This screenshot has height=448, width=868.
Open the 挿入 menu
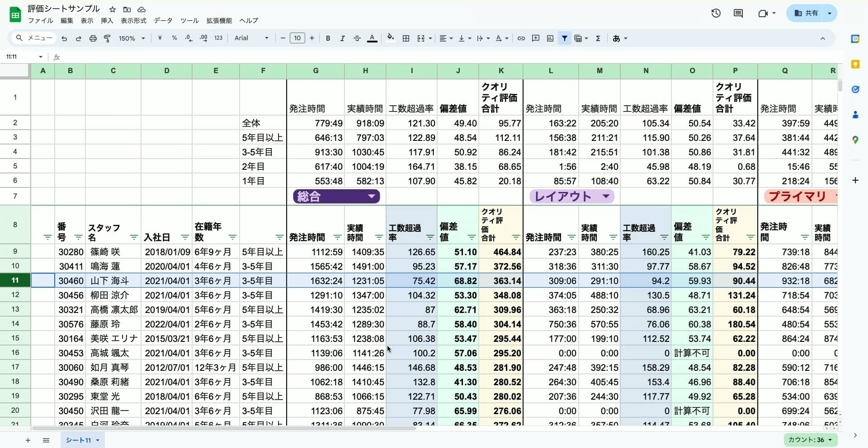tap(107, 21)
